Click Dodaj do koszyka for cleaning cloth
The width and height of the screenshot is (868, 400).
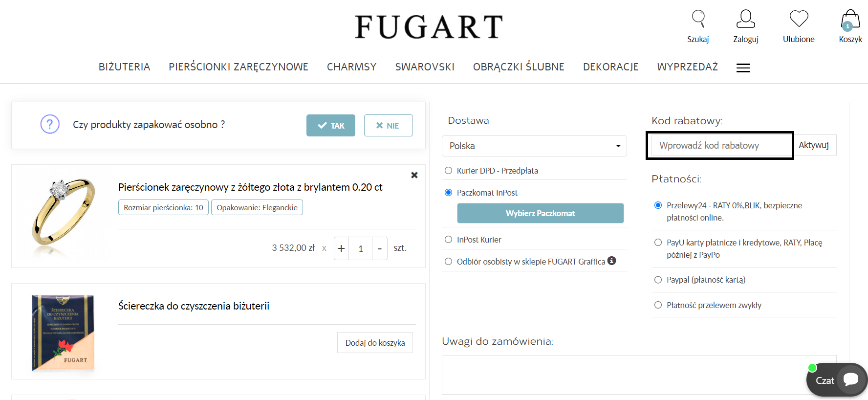tap(375, 343)
